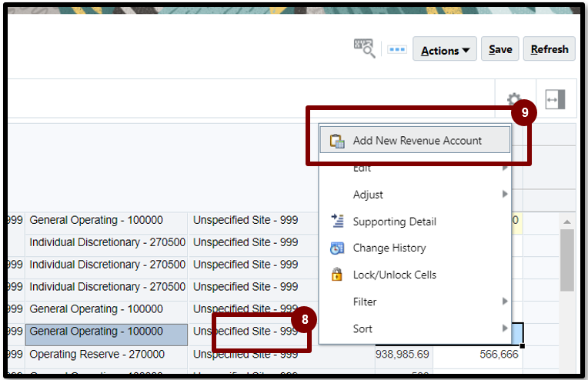588x380 pixels.
Task: Click the Supporting Detail icon
Action: [337, 221]
